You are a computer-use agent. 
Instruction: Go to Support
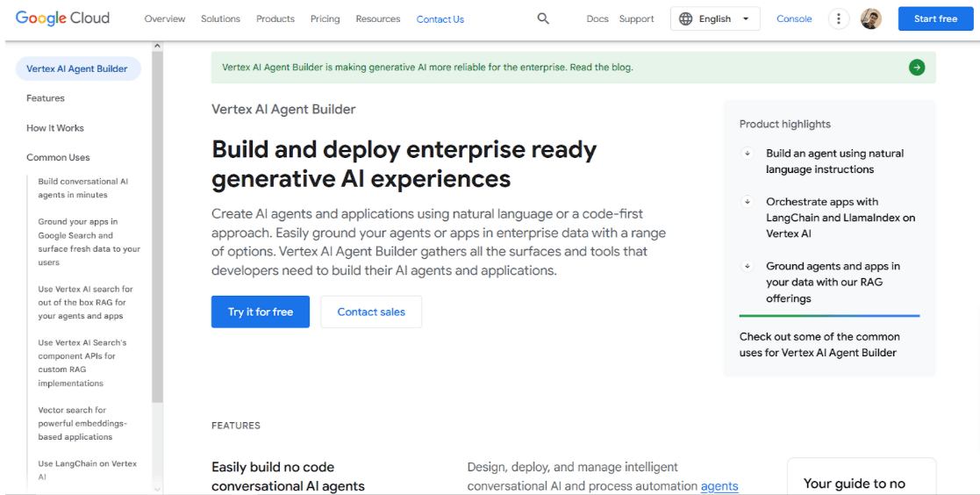(637, 18)
